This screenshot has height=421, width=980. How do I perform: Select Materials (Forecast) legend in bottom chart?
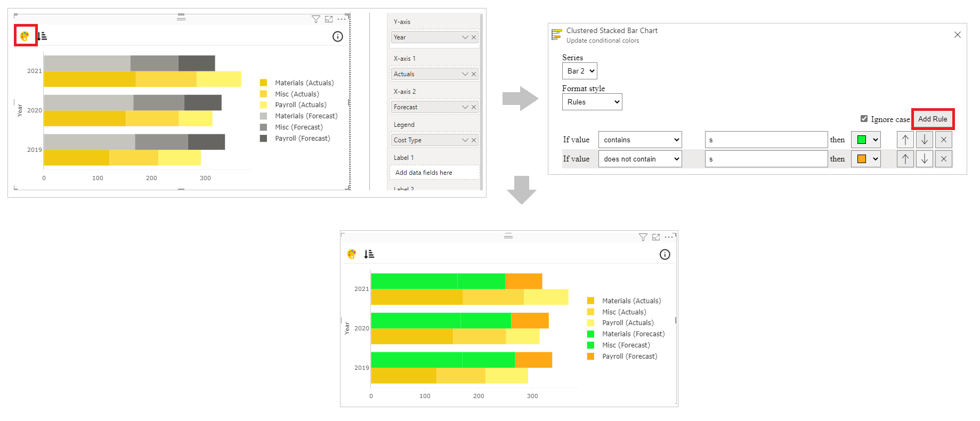pyautogui.click(x=626, y=334)
